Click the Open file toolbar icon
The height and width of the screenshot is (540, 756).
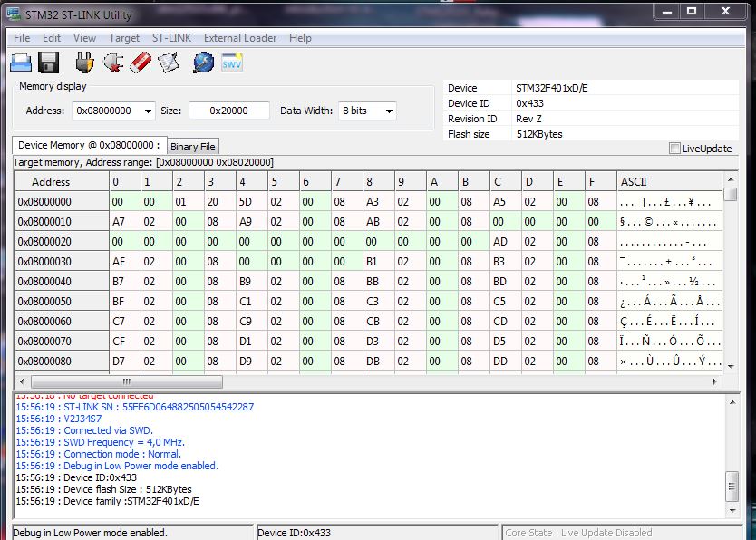pyautogui.click(x=21, y=63)
